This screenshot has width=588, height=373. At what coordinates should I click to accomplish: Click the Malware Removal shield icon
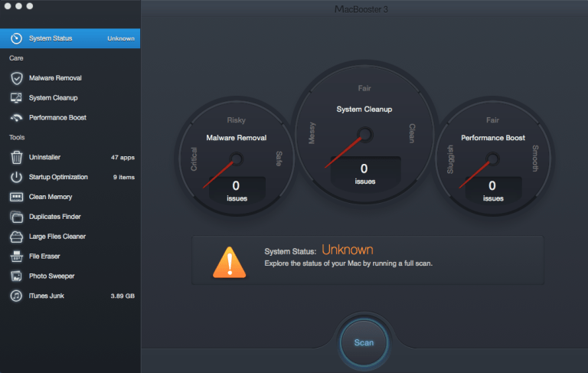[x=17, y=78]
